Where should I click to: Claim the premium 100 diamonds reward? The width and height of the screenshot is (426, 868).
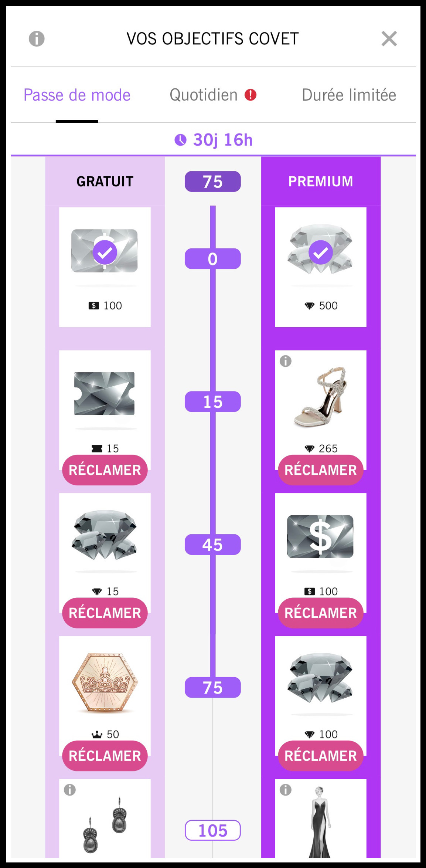320,756
